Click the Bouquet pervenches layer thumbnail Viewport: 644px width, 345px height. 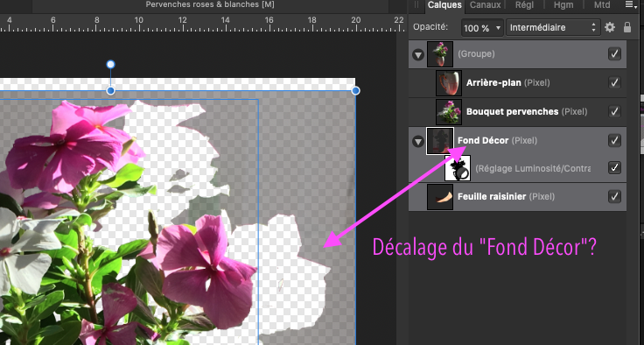449,111
